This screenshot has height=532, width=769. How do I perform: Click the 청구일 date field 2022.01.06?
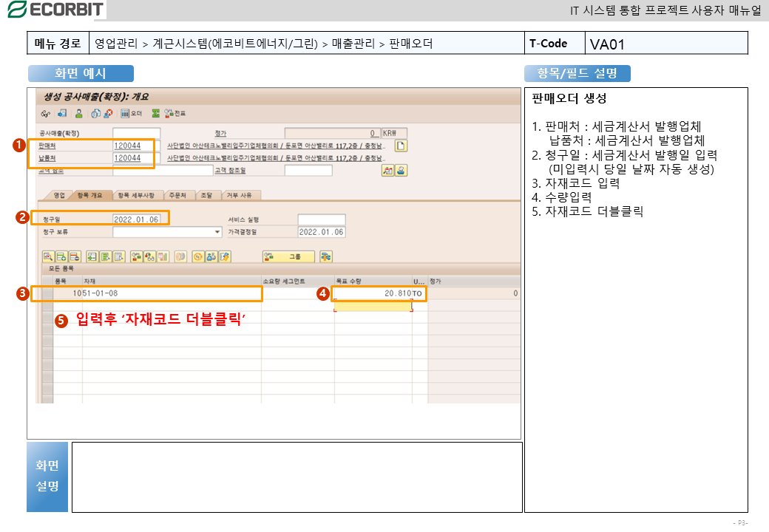pyautogui.click(x=136, y=219)
